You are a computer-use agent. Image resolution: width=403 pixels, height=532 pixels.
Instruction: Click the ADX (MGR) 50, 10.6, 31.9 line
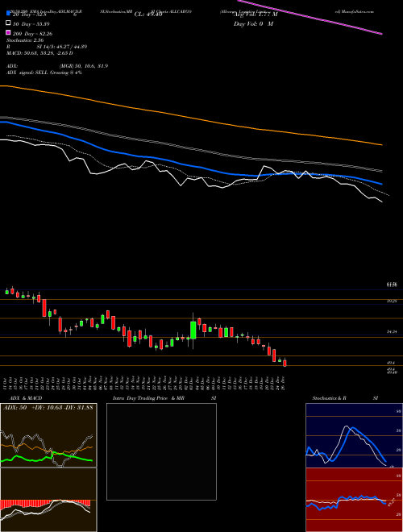point(57,66)
